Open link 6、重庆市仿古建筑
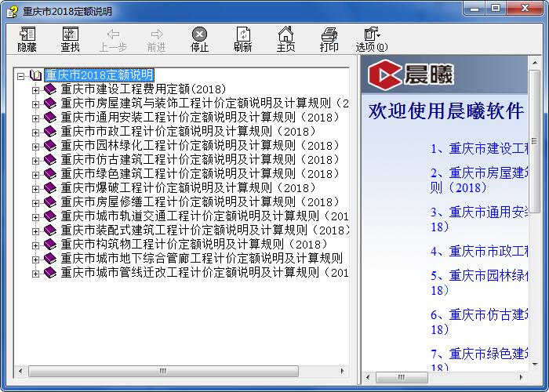The width and height of the screenshot is (549, 392). point(479,322)
